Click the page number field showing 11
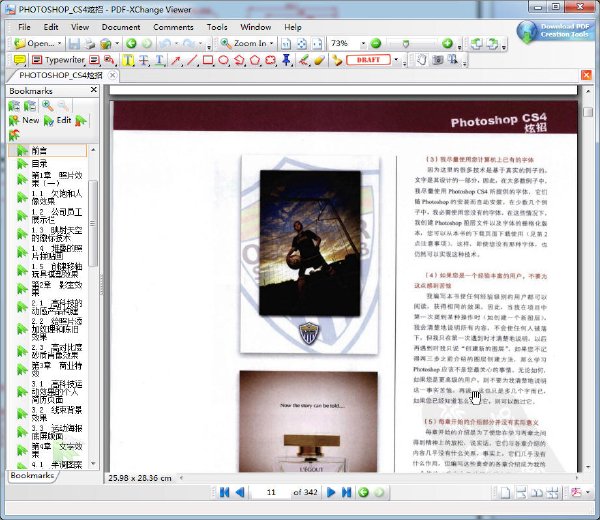The image size is (600, 520). click(271, 492)
